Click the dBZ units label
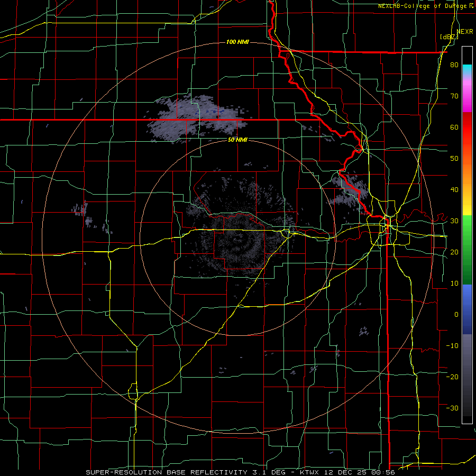This screenshot has height=476, width=476. coord(449,37)
